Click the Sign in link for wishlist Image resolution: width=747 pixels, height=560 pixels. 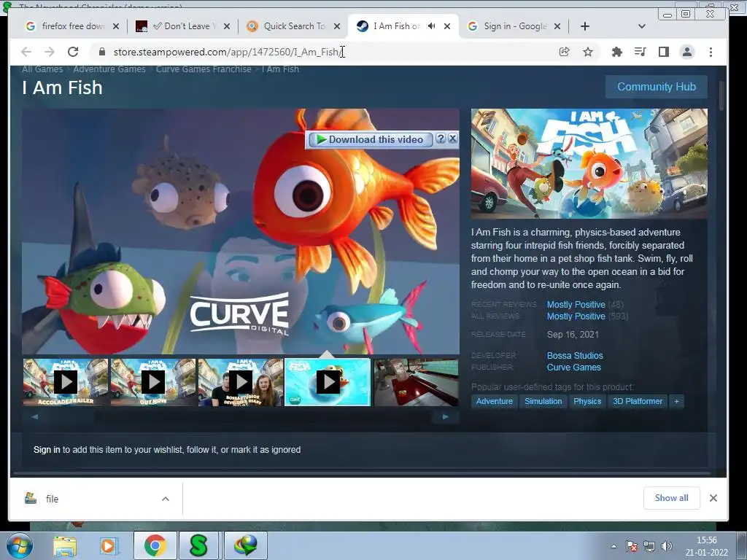(47, 449)
